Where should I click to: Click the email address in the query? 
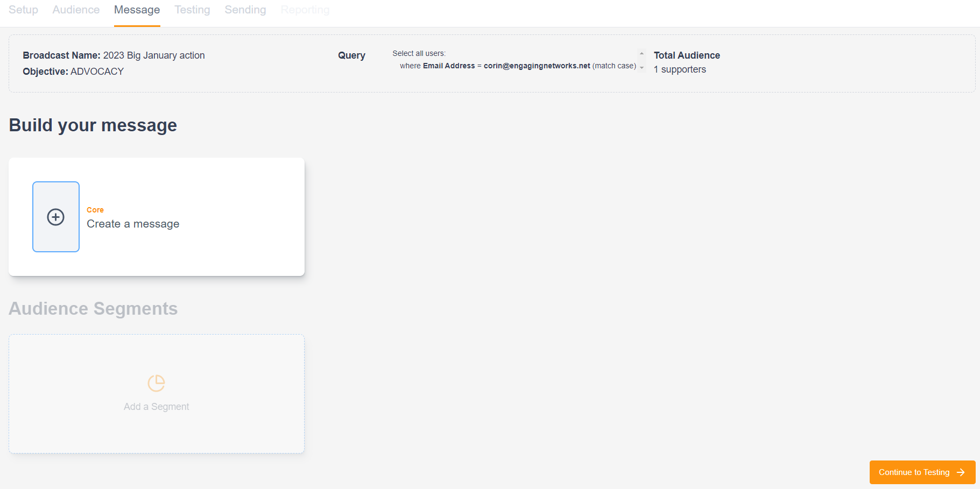click(537, 66)
